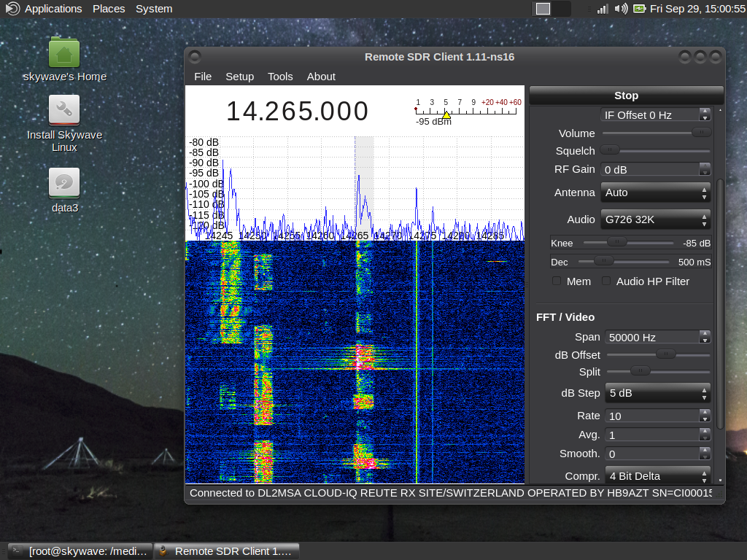Viewport: 747px width, 560px height.
Task: Open the Setup menu
Action: (x=239, y=77)
